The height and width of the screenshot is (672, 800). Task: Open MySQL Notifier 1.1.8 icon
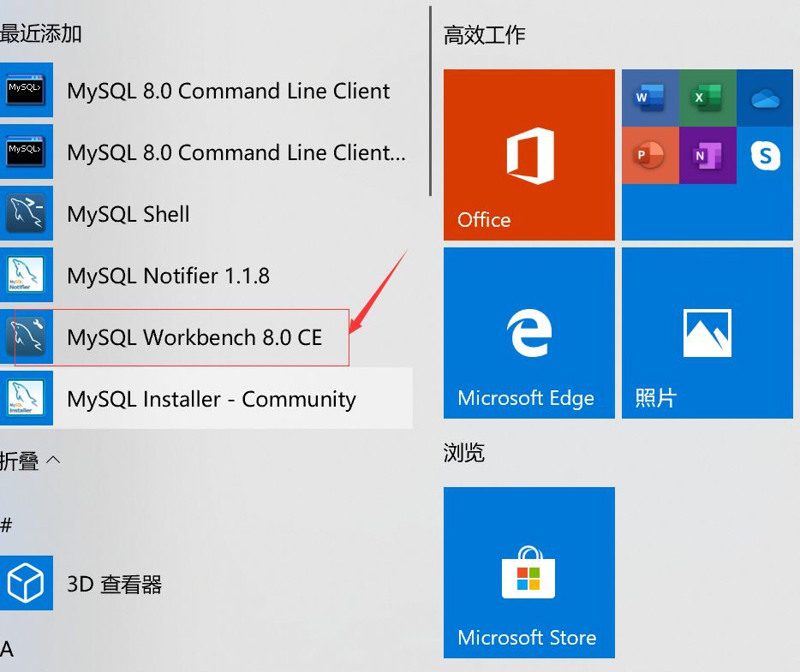point(25,275)
